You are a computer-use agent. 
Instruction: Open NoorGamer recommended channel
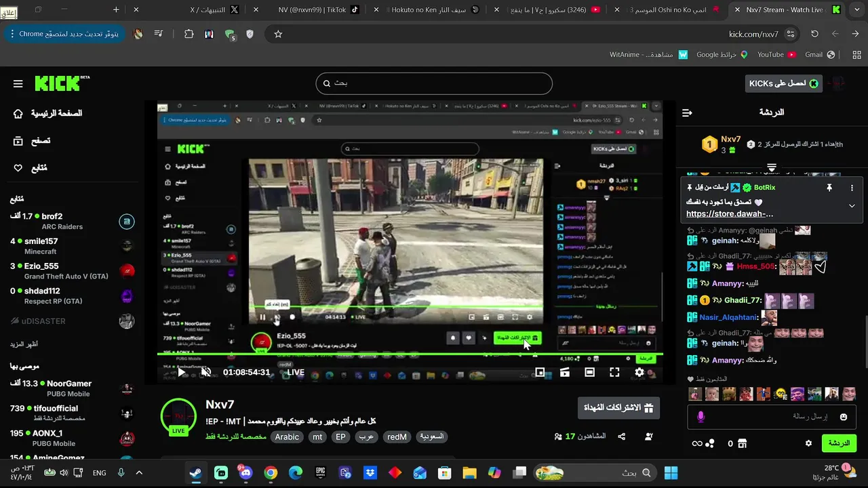click(73, 388)
